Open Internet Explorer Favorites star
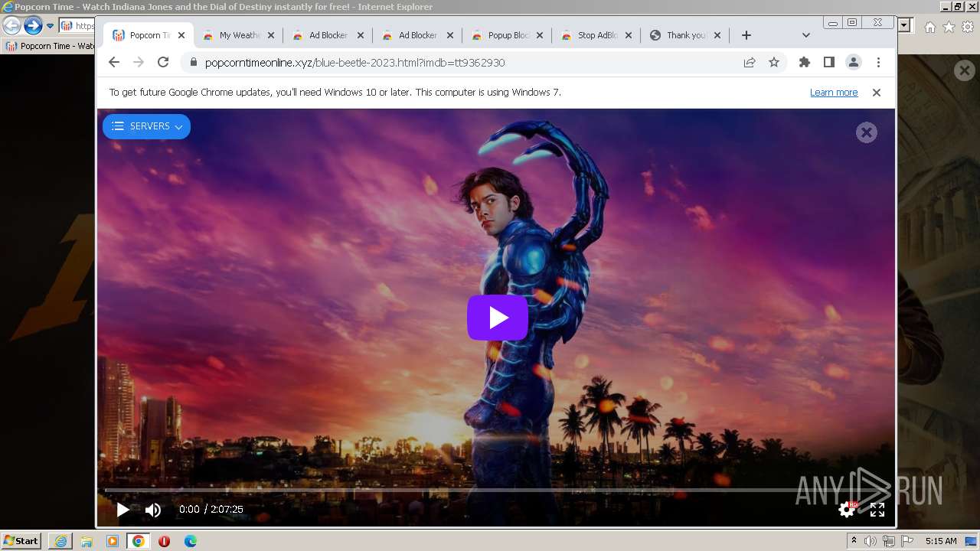The height and width of the screenshot is (551, 980). 949,27
